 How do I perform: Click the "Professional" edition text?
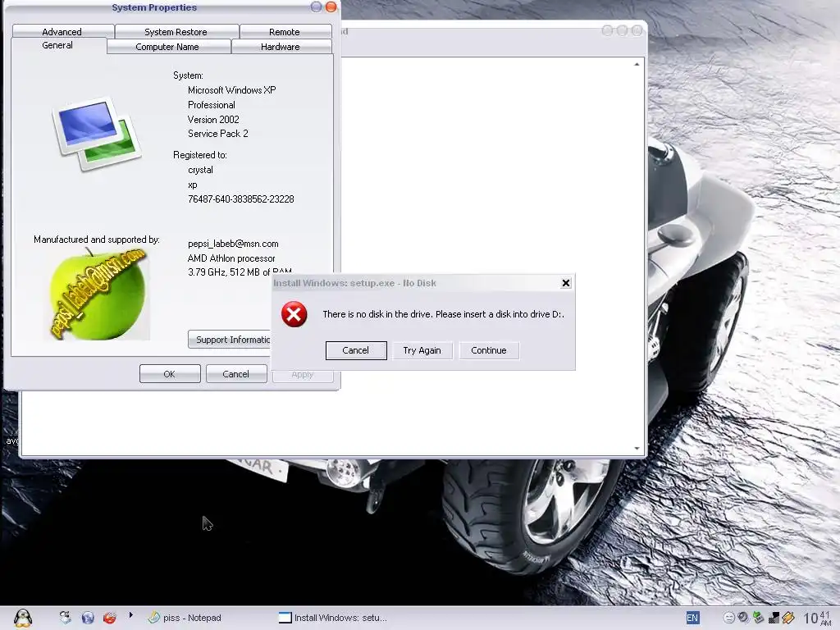coord(211,105)
